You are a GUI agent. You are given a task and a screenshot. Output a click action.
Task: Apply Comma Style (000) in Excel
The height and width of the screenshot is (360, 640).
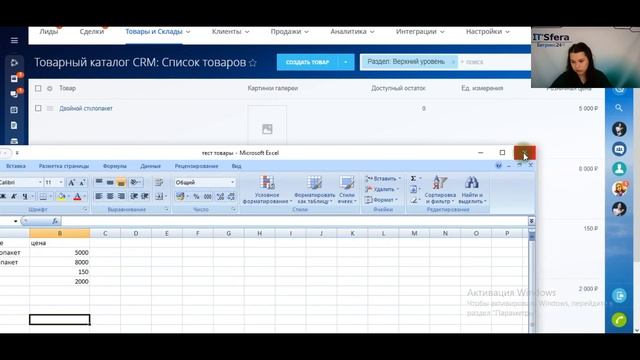pyautogui.click(x=208, y=196)
